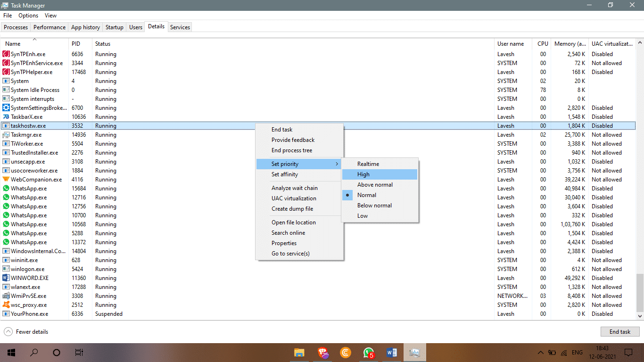
Task: Set priority to Below normal
Action: pyautogui.click(x=380, y=206)
